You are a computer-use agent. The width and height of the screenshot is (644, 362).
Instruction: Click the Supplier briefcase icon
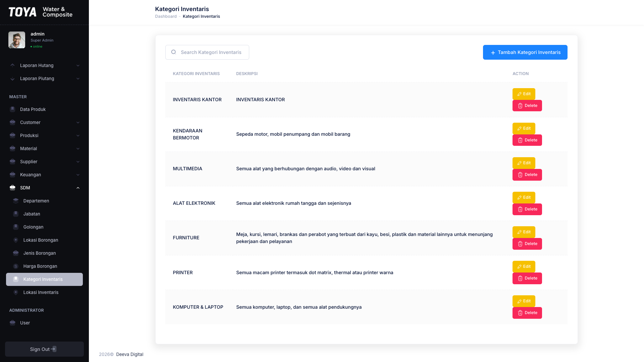tap(12, 162)
